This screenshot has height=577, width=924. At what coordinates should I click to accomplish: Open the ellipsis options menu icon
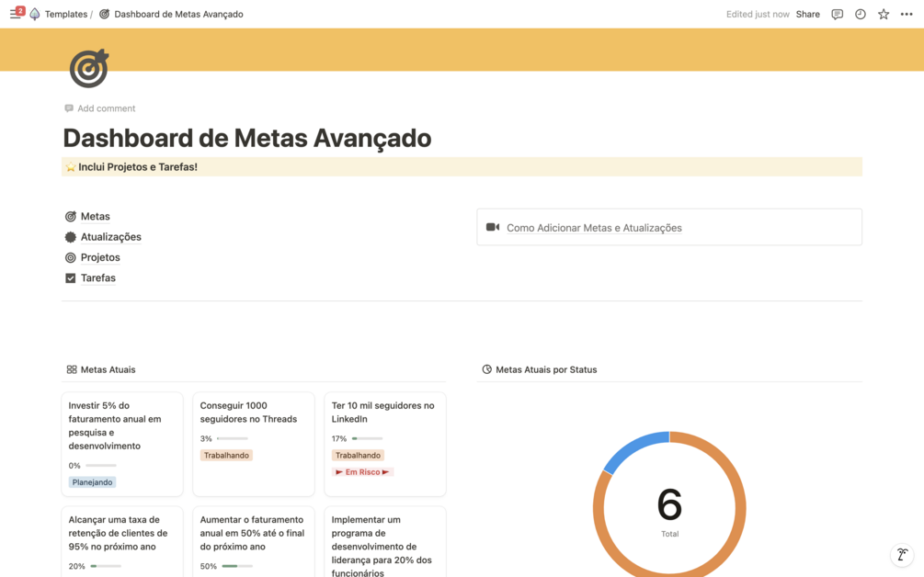pos(907,14)
